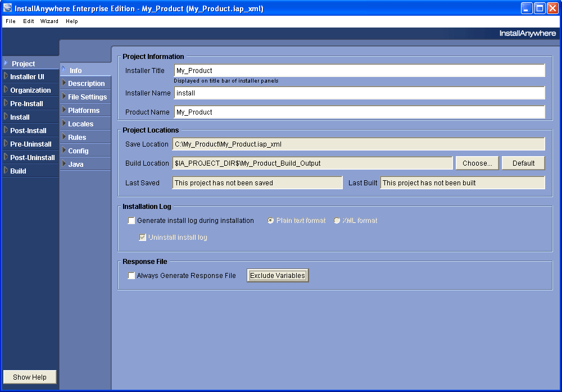
Task: Click the Show Help button
Action: pyautogui.click(x=29, y=377)
